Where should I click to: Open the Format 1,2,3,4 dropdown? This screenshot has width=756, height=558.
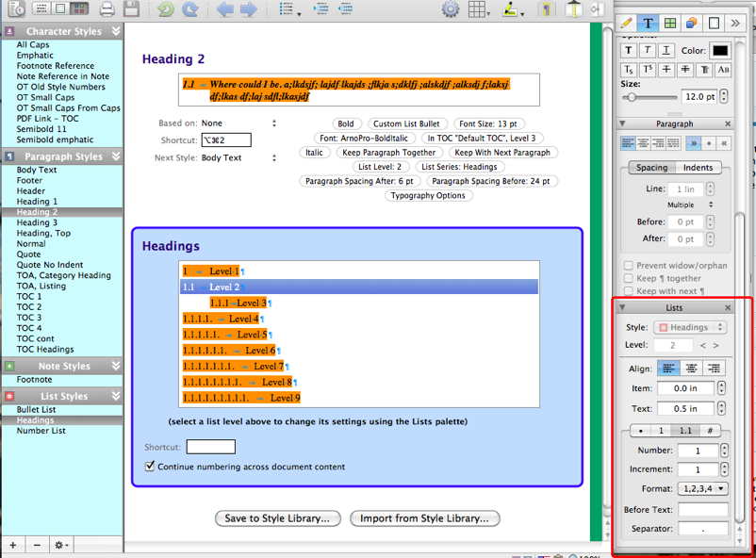point(702,488)
